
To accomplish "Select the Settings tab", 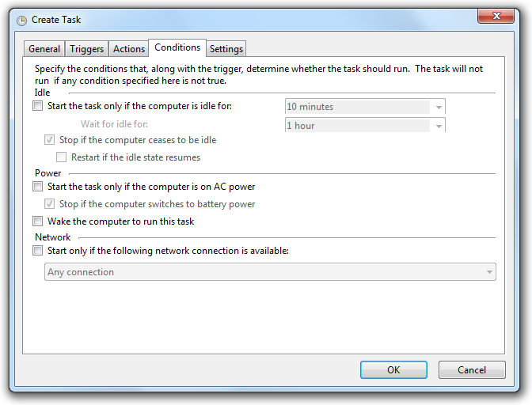I will (x=226, y=49).
